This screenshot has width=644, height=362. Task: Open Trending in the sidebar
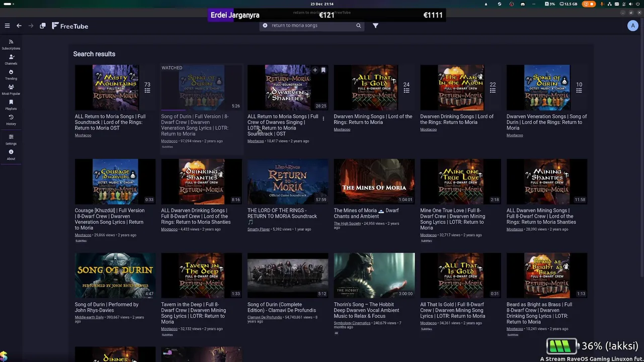[11, 74]
